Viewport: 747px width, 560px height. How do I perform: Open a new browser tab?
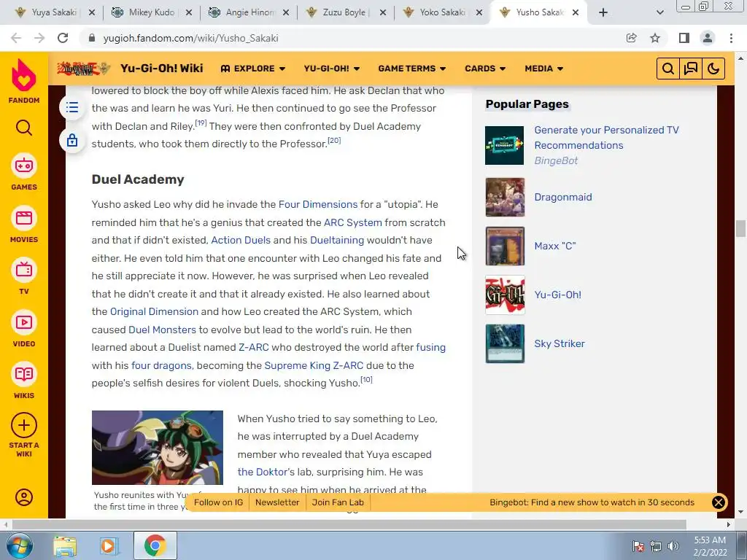(603, 12)
